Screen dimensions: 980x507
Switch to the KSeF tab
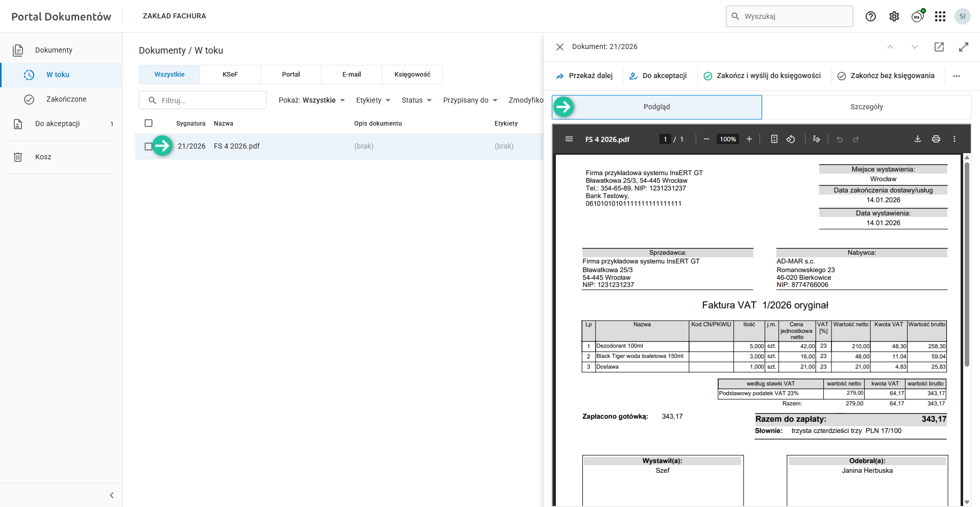click(x=230, y=75)
